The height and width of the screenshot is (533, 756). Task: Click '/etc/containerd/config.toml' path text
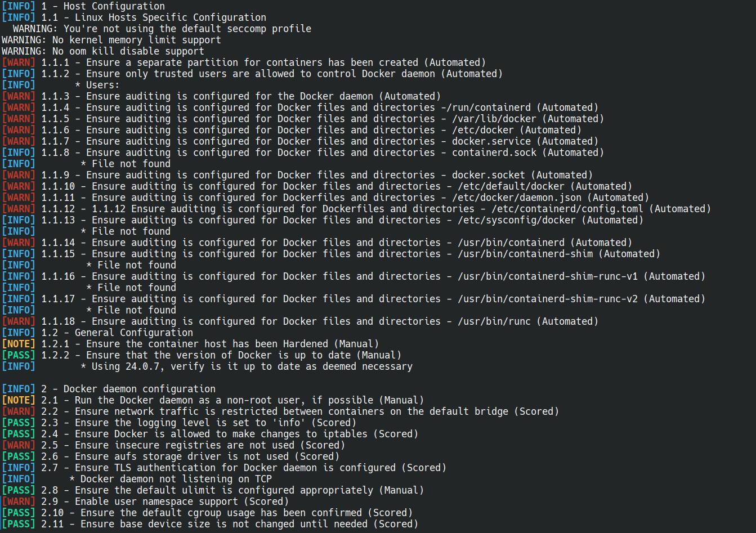click(567, 209)
